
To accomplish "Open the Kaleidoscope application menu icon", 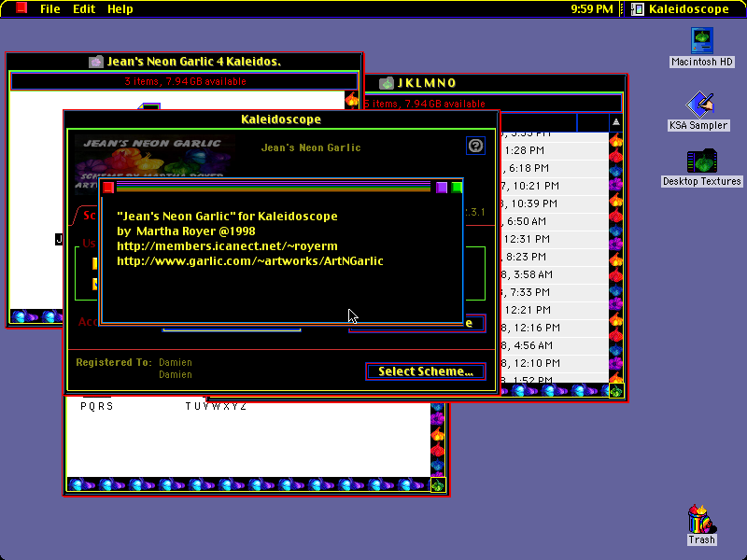I will [x=638, y=9].
